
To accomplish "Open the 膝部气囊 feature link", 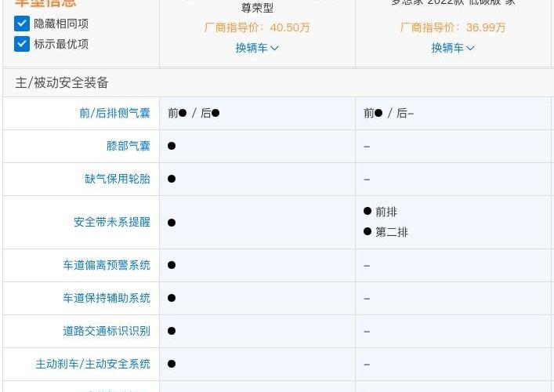I will 128,146.
